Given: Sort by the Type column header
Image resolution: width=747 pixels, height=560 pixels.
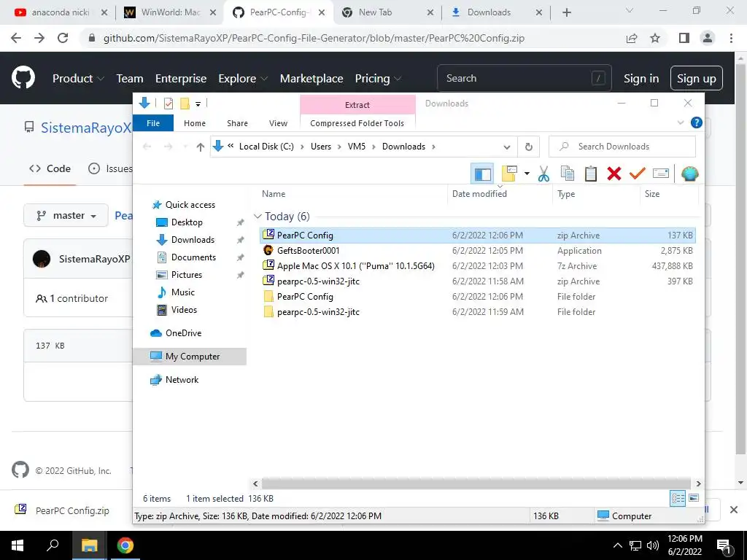Looking at the screenshot, I should tap(566, 194).
